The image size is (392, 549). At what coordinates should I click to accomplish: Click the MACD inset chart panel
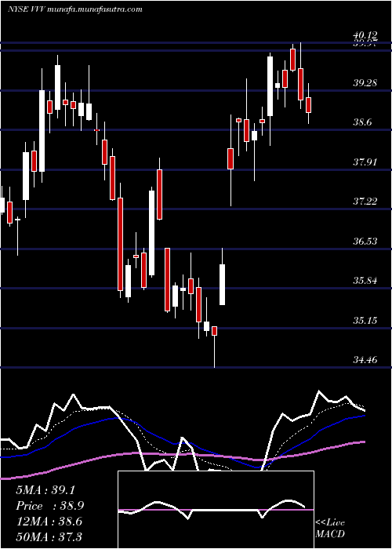216,510
